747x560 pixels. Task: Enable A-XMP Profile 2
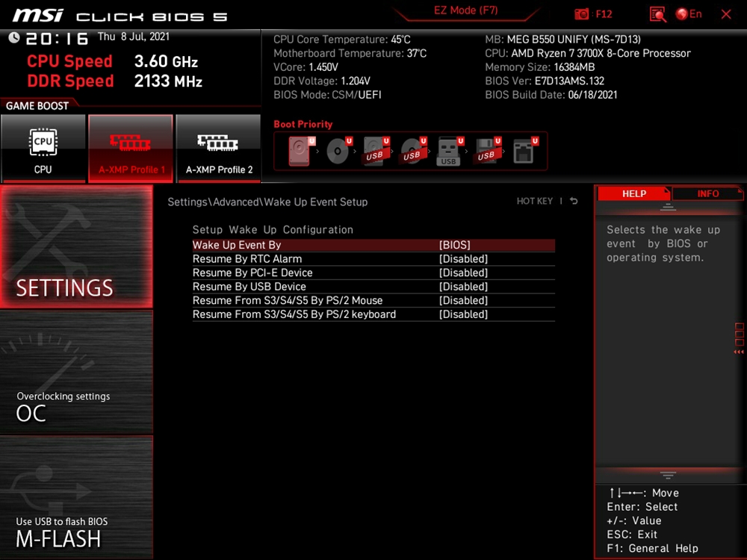(219, 148)
